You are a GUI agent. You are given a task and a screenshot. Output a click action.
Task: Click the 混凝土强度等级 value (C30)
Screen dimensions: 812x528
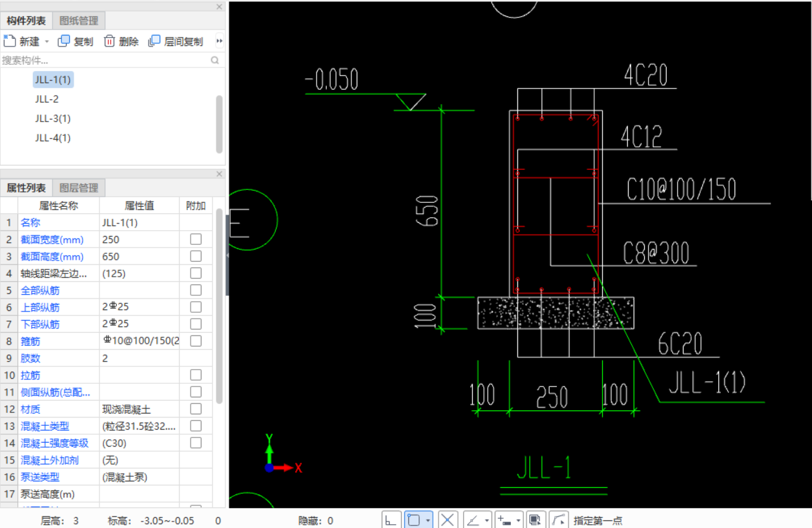pos(140,443)
